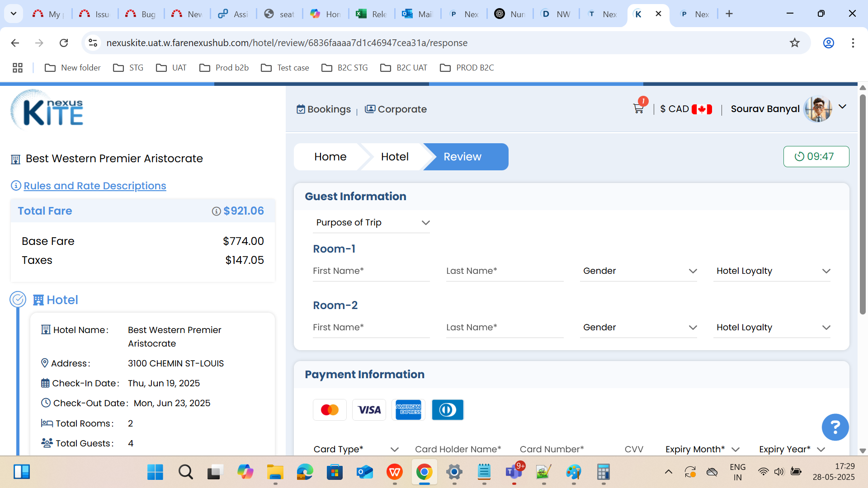Expand the Card Type dropdown
Image resolution: width=868 pixels, height=488 pixels.
click(356, 449)
